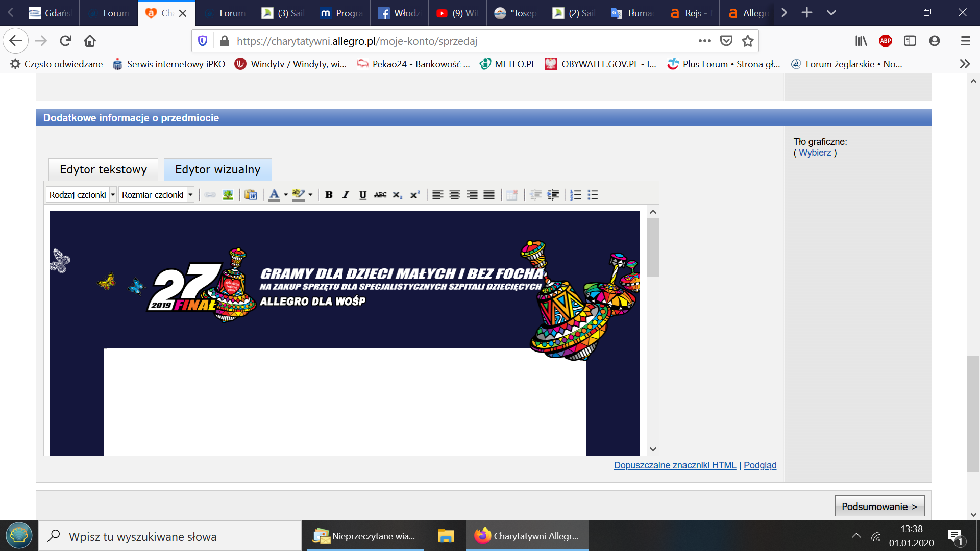
Task: Apply superscript formatting
Action: tap(415, 195)
